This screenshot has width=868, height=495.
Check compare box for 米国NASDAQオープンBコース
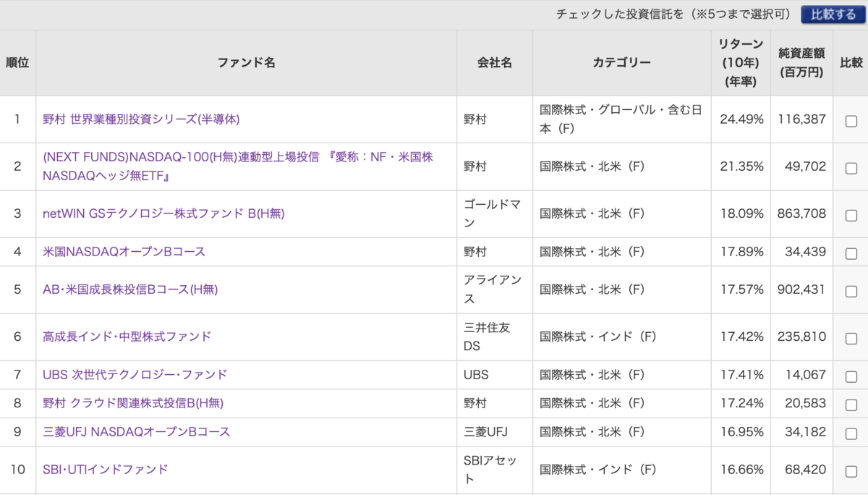(x=851, y=253)
